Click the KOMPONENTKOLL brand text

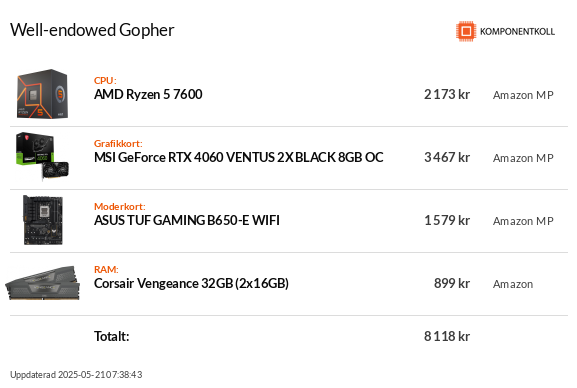[517, 32]
